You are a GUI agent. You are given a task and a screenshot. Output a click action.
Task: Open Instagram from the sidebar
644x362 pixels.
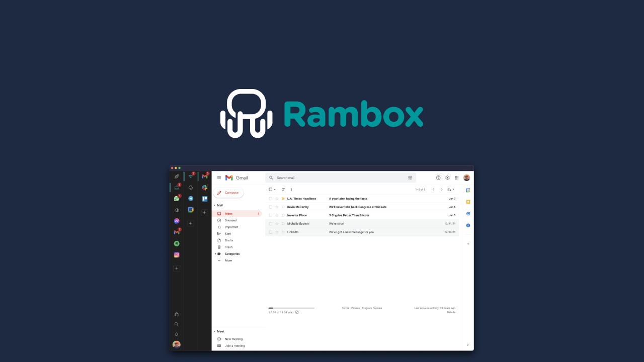(177, 254)
